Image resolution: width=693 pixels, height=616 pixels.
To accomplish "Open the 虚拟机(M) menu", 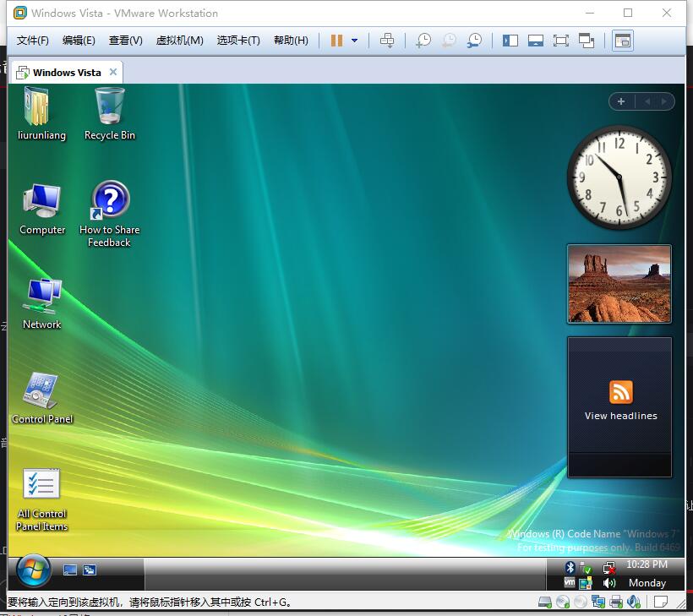I will coord(179,41).
